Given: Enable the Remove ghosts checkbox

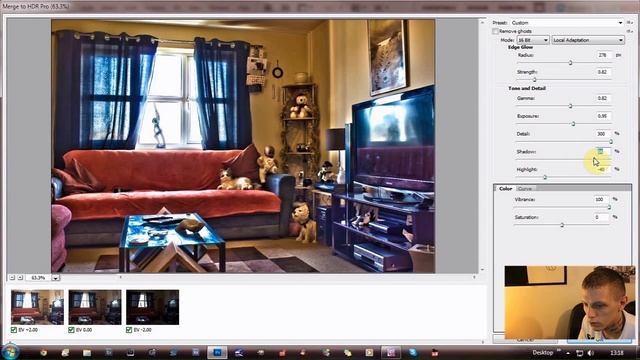Looking at the screenshot, I should tap(495, 31).
